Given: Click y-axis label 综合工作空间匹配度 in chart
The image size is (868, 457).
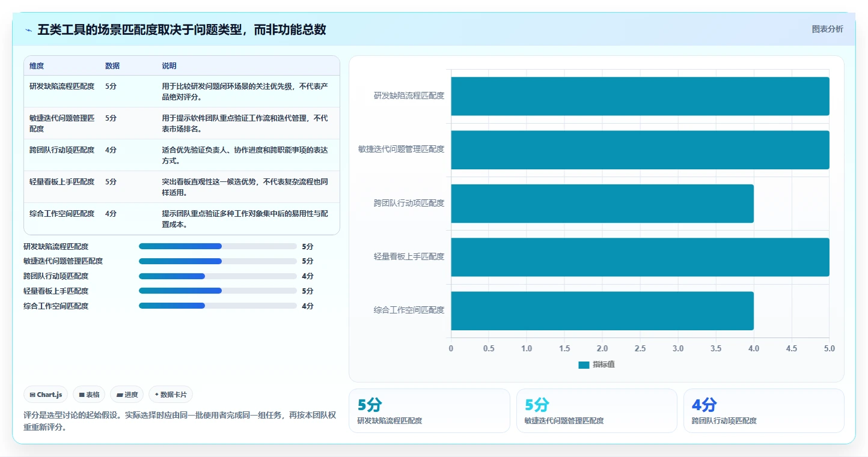Looking at the screenshot, I should pos(409,310).
